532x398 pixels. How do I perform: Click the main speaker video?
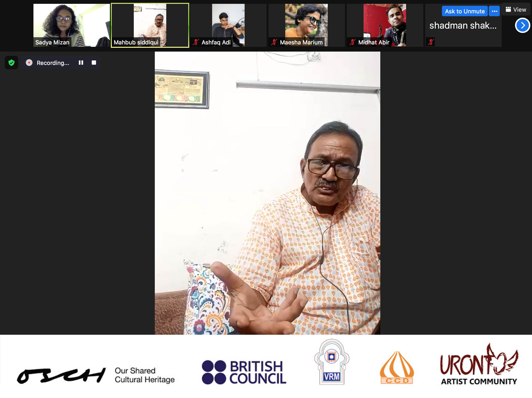tap(267, 193)
